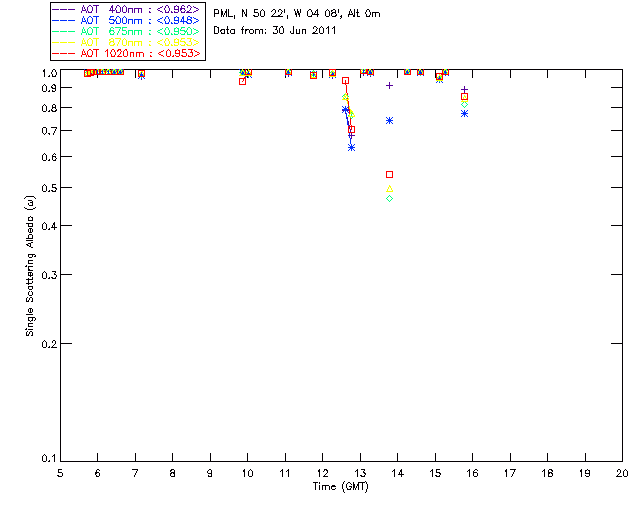Viewport: 640px width, 512px height.
Task: Click the AOT 675nm legend entry
Action: pyautogui.click(x=127, y=31)
